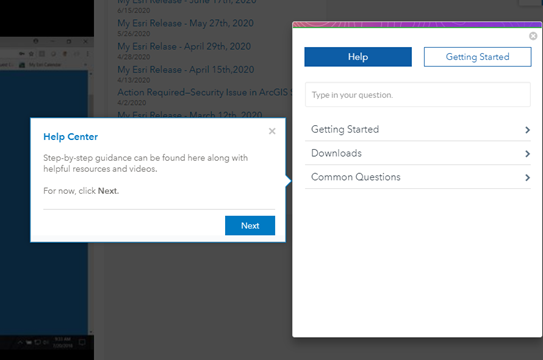The height and width of the screenshot is (360, 543).
Task: Open My Esri Release - March 12th link
Action: pyautogui.click(x=190, y=115)
